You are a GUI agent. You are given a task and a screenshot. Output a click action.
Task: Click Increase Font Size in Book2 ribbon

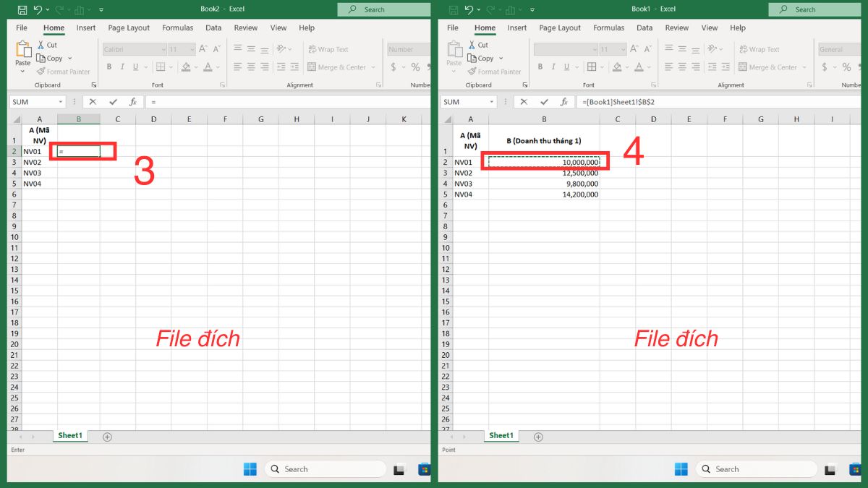[x=203, y=49]
